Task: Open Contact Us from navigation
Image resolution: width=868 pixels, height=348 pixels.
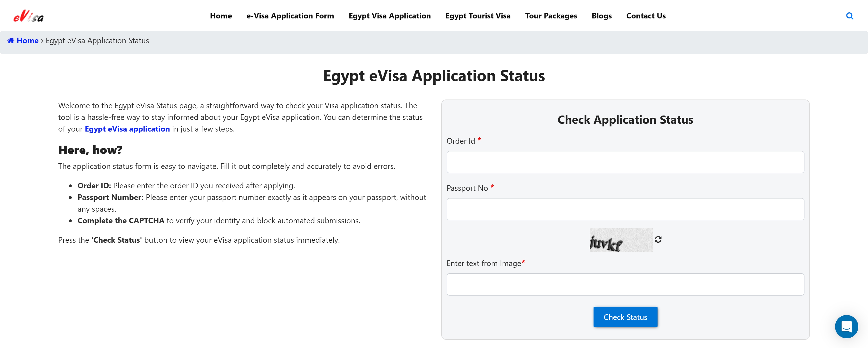Action: tap(646, 16)
